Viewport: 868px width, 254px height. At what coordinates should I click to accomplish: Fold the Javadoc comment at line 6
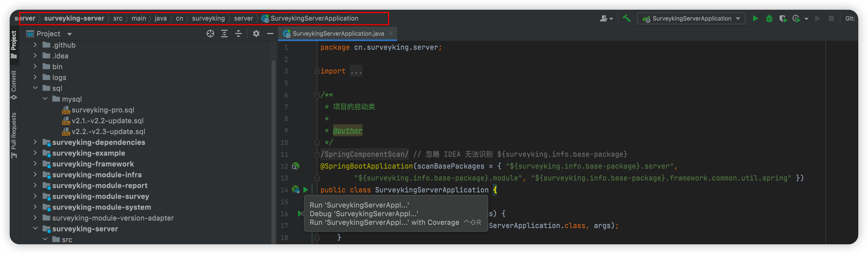point(317,95)
